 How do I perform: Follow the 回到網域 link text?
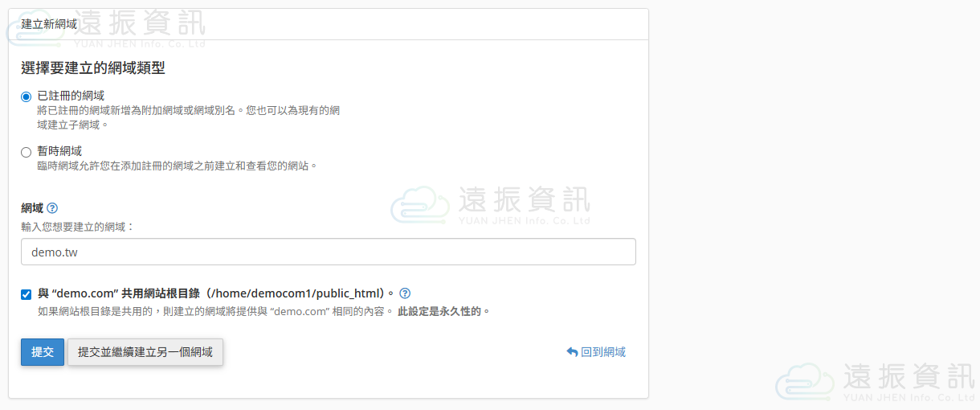[602, 352]
